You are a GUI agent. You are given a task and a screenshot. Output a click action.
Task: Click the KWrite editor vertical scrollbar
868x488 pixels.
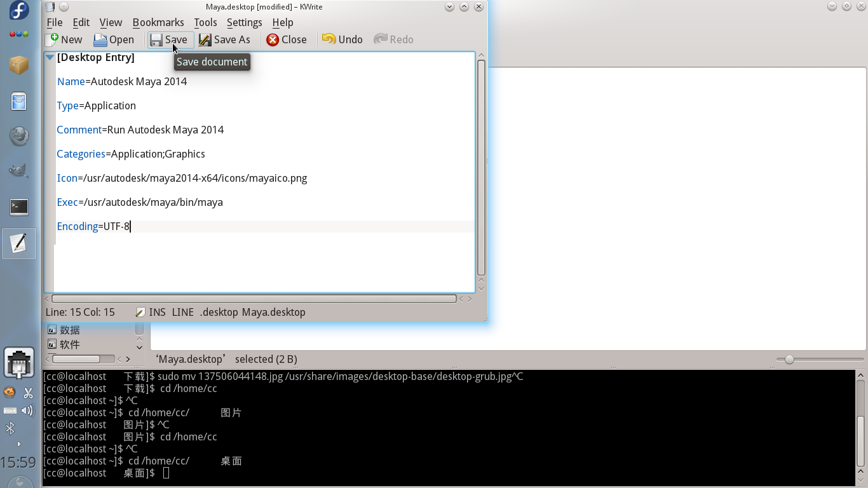(x=481, y=167)
